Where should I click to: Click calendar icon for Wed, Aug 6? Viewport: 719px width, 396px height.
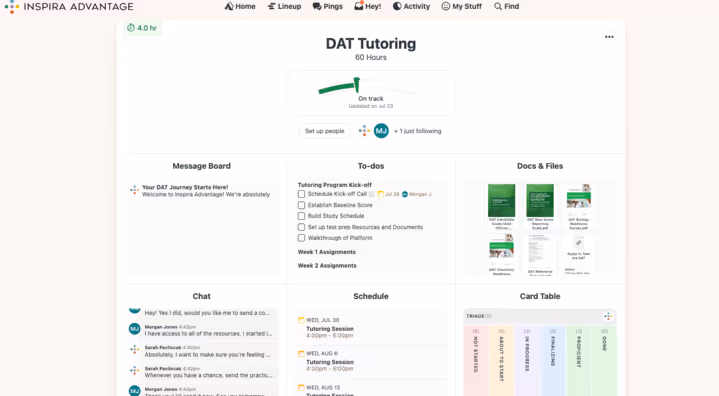[x=301, y=353]
